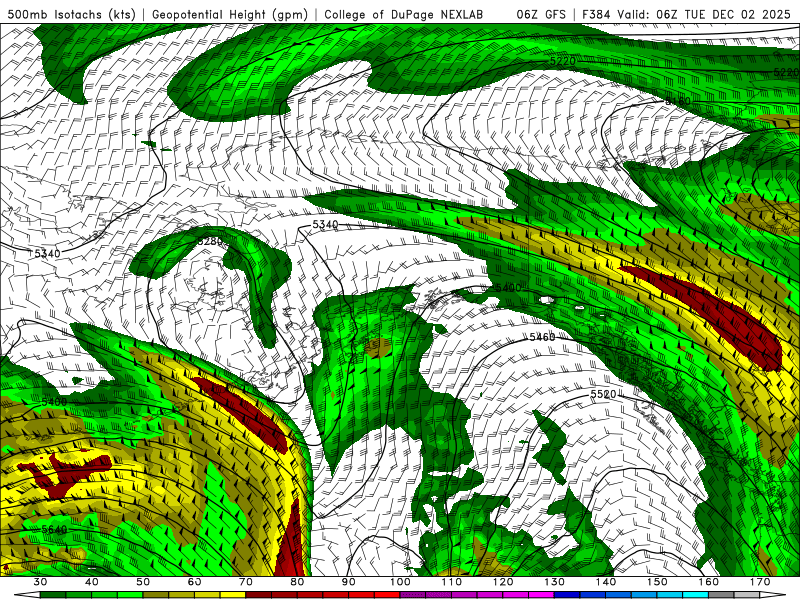Click the '06Z GFS' model run label
The width and height of the screenshot is (800, 600).
pyautogui.click(x=541, y=14)
